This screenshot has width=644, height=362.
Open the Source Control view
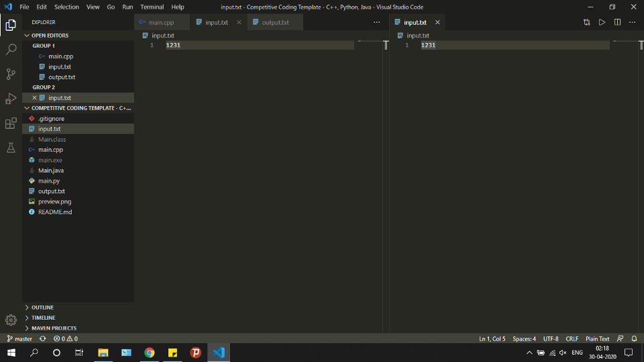(11, 74)
